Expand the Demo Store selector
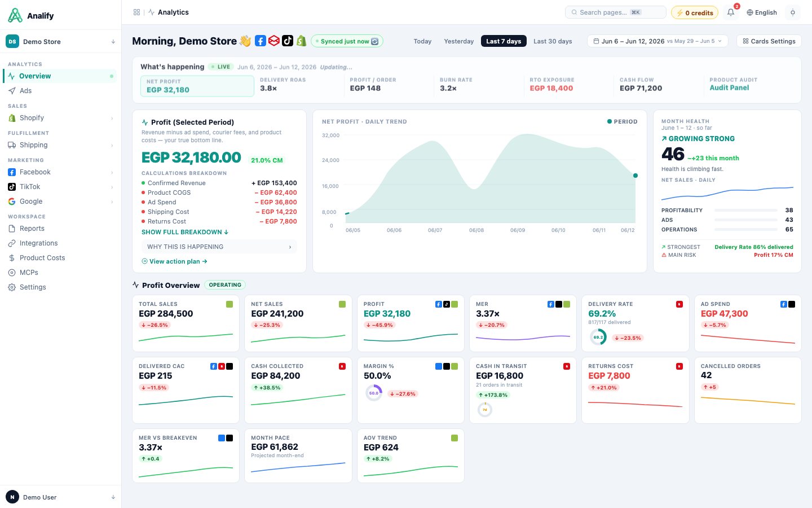812x508 pixels. click(x=60, y=41)
